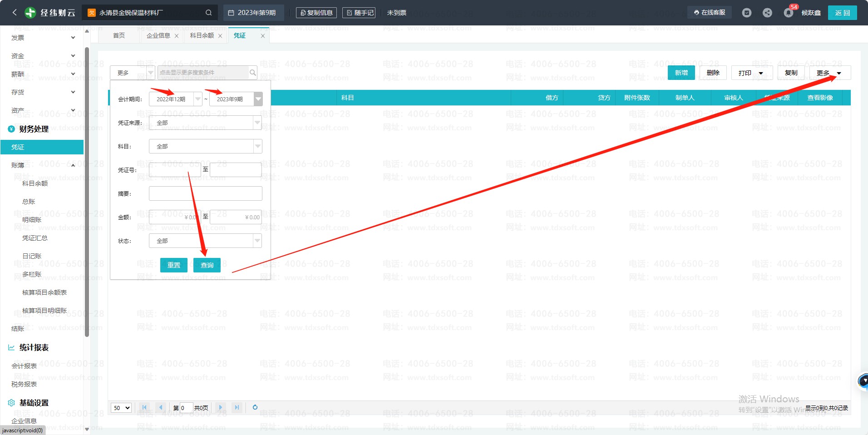Open start period 2022年12期 dropdown

197,99
